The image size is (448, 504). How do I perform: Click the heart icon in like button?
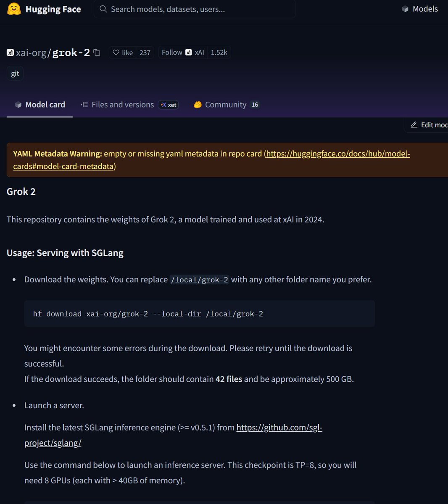point(116,52)
